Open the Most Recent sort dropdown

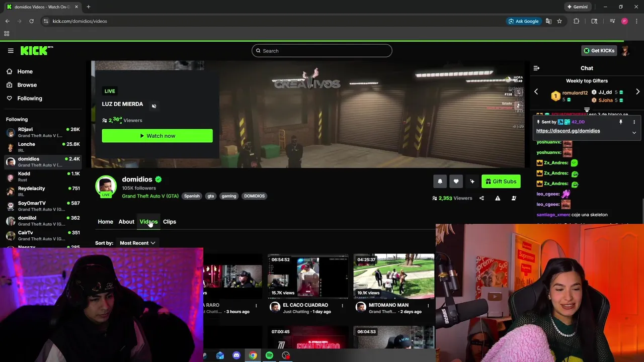[x=137, y=243]
